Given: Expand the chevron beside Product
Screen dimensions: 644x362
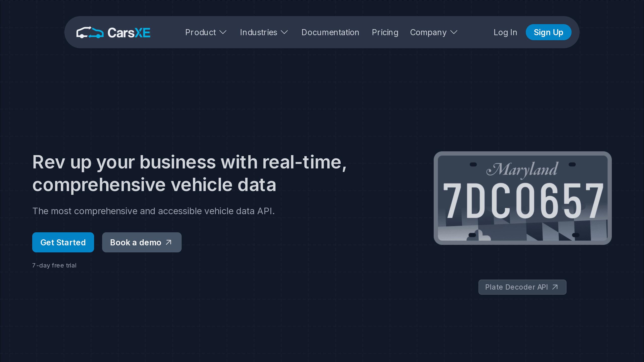Looking at the screenshot, I should [223, 32].
